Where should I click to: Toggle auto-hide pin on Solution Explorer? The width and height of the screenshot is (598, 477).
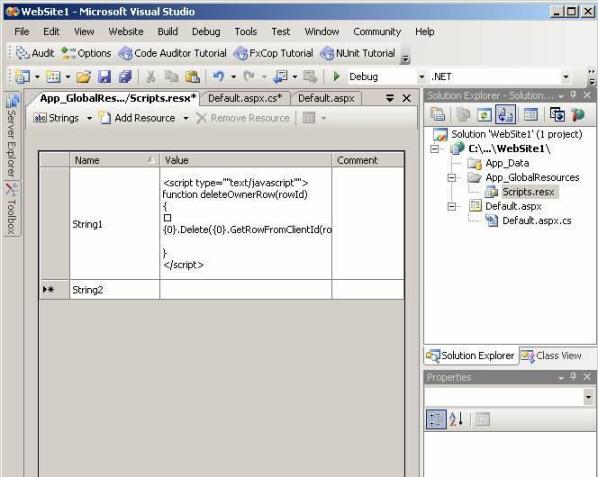(573, 95)
